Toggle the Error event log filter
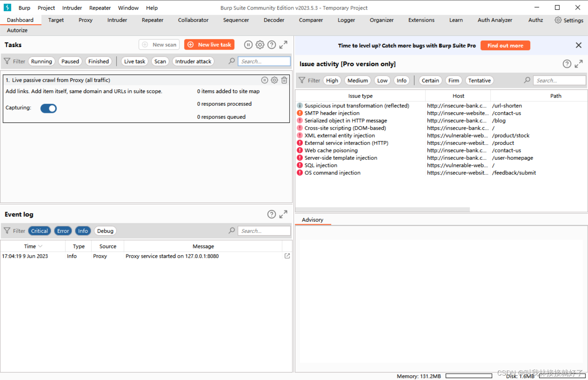 pos(63,231)
